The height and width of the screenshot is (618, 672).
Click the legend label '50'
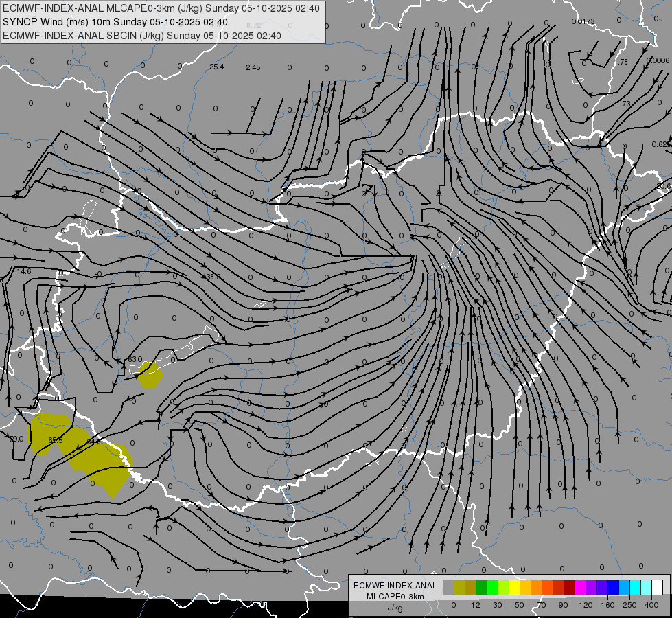[520, 605]
